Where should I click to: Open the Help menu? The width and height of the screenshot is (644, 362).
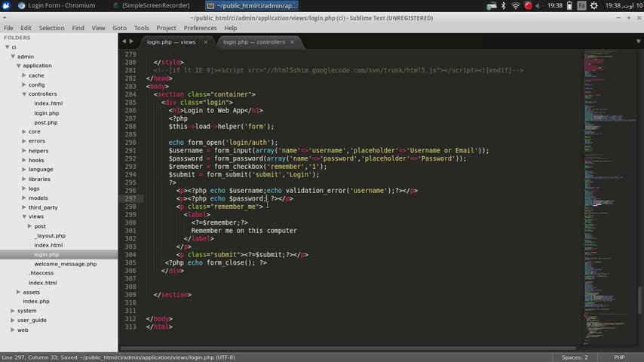tap(231, 28)
